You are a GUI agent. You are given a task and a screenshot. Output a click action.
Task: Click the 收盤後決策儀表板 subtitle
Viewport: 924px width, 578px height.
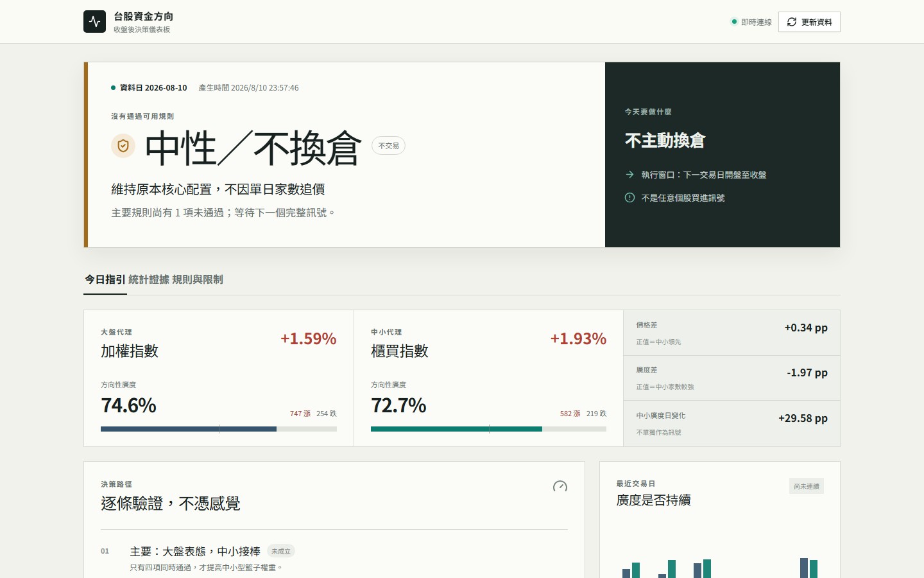click(142, 30)
